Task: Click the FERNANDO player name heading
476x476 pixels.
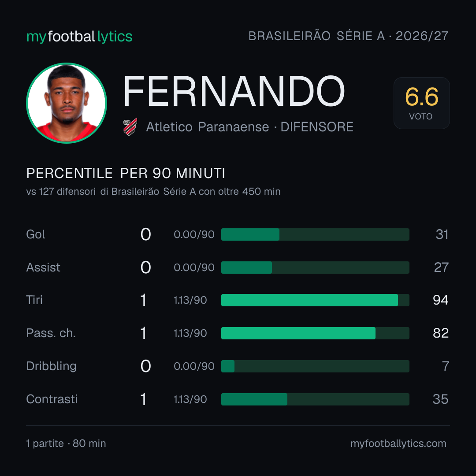Action: [234, 91]
